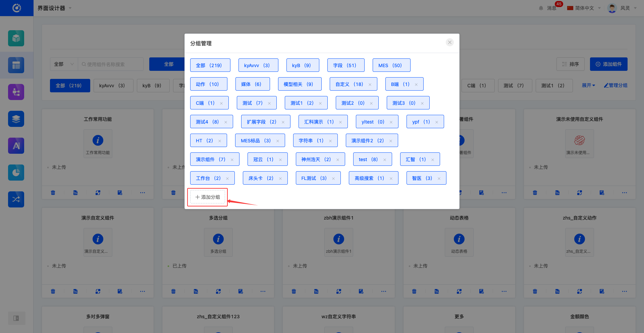Click the message bell notification icon

pyautogui.click(x=541, y=8)
